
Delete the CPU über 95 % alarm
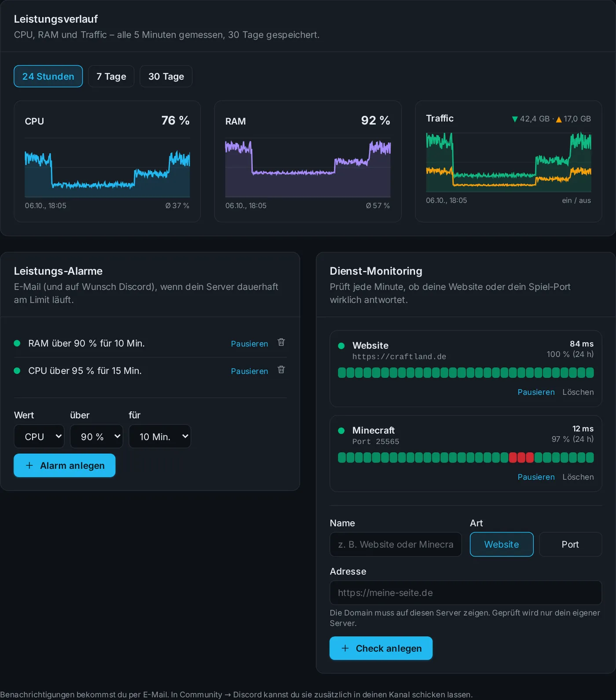pos(281,370)
